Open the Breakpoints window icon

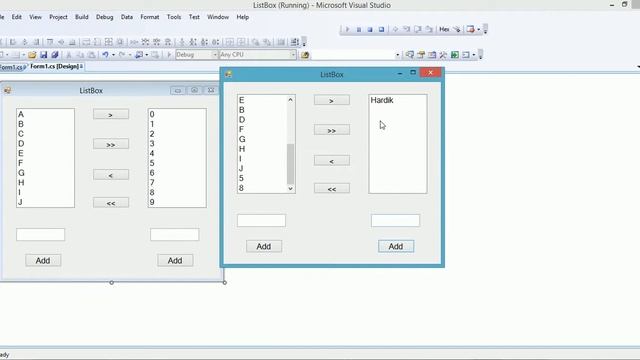(470, 29)
